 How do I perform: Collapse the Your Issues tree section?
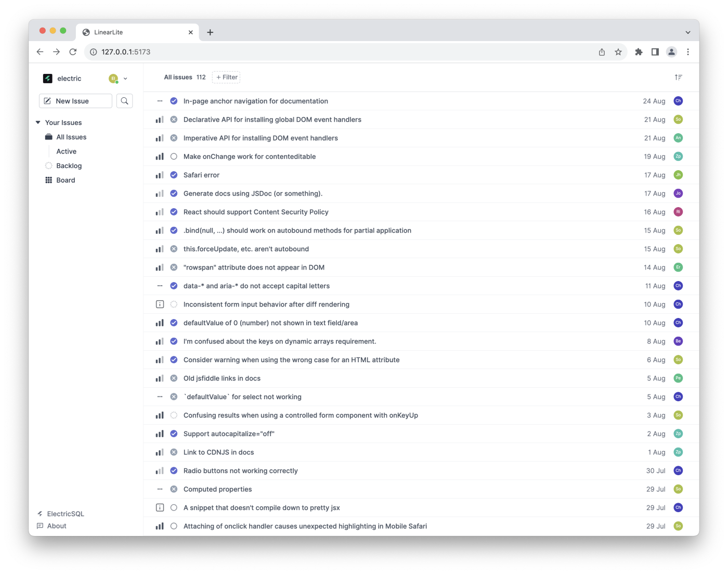[38, 123]
